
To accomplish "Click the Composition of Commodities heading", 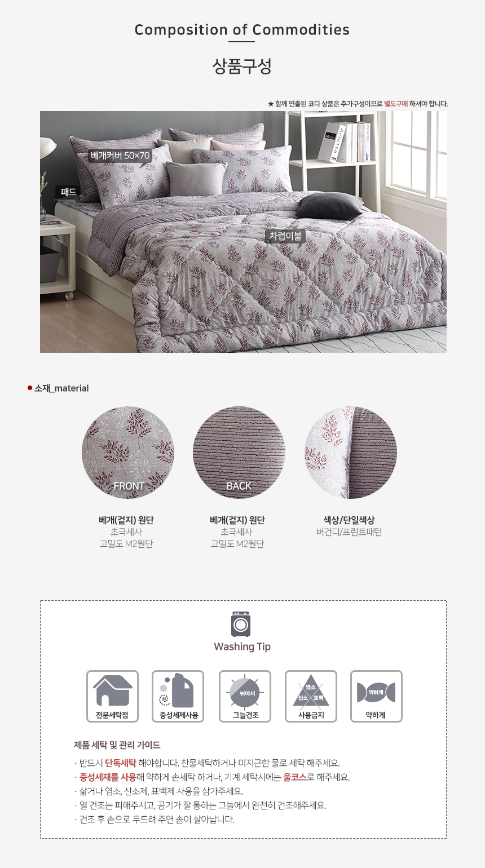I will [242, 30].
